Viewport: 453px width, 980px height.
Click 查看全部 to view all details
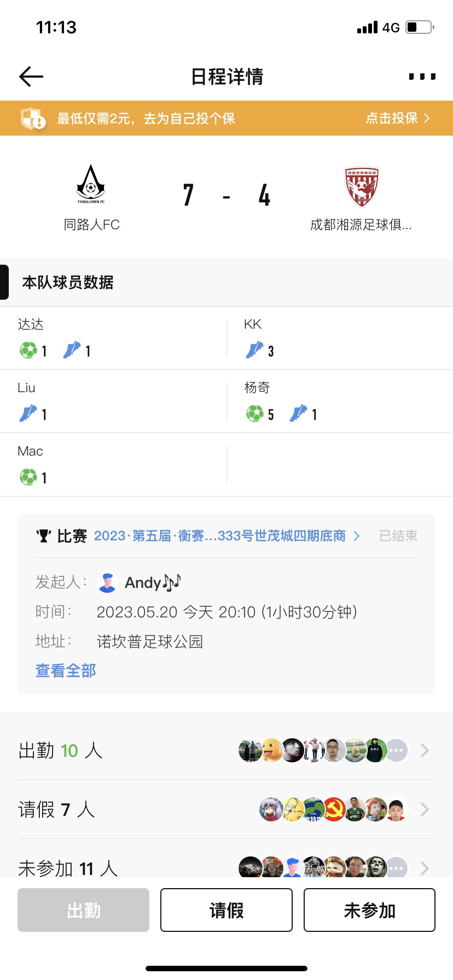pos(66,670)
